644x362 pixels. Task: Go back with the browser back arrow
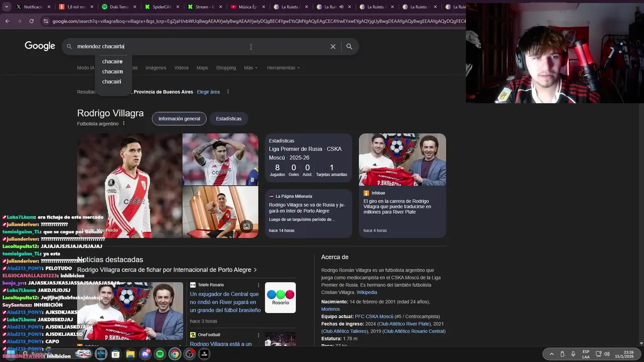tap(8, 21)
